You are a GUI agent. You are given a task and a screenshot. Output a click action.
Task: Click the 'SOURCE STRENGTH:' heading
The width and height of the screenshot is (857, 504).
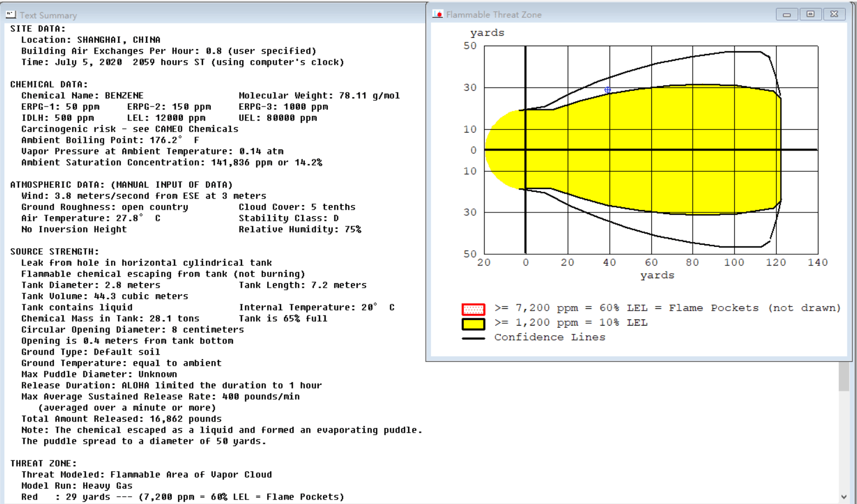click(x=55, y=252)
